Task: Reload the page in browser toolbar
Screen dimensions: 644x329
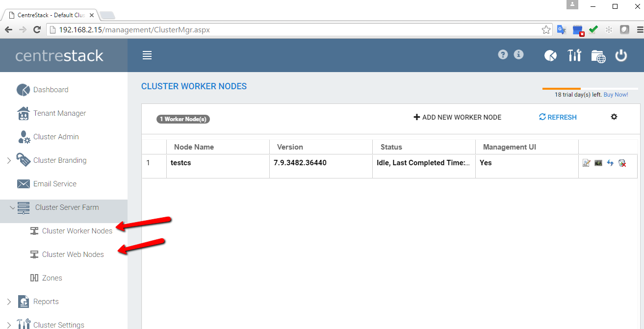Action: (37, 30)
